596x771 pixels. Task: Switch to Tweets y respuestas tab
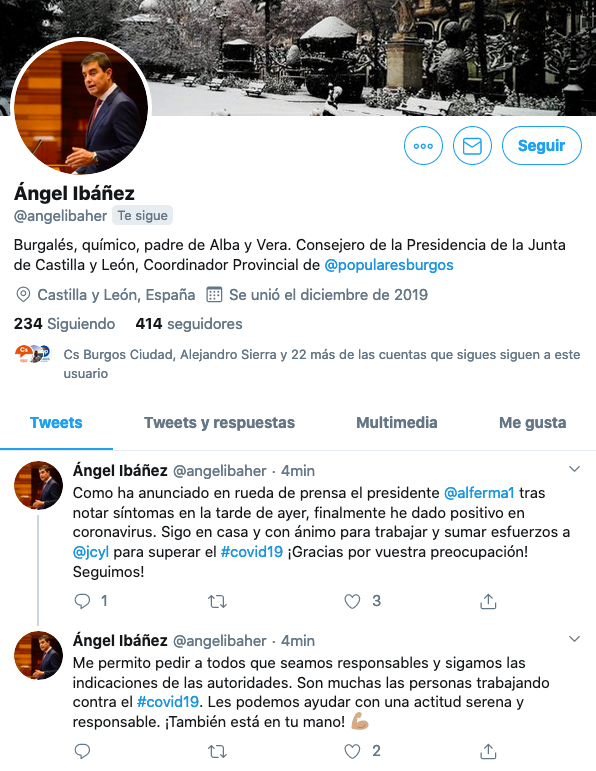[219, 423]
